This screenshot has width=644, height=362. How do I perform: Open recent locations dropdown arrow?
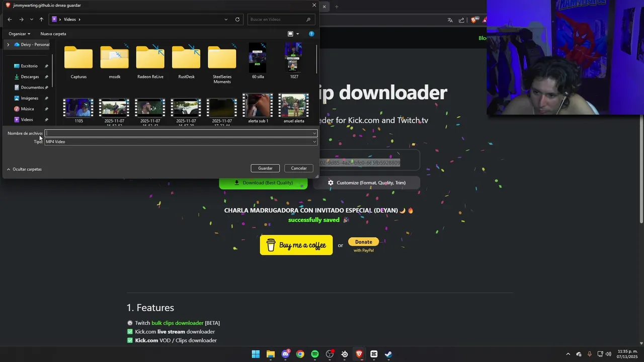pos(31,20)
